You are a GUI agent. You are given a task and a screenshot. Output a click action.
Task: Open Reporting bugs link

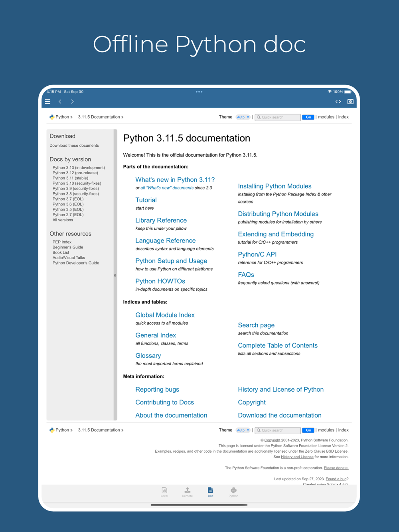[157, 389]
